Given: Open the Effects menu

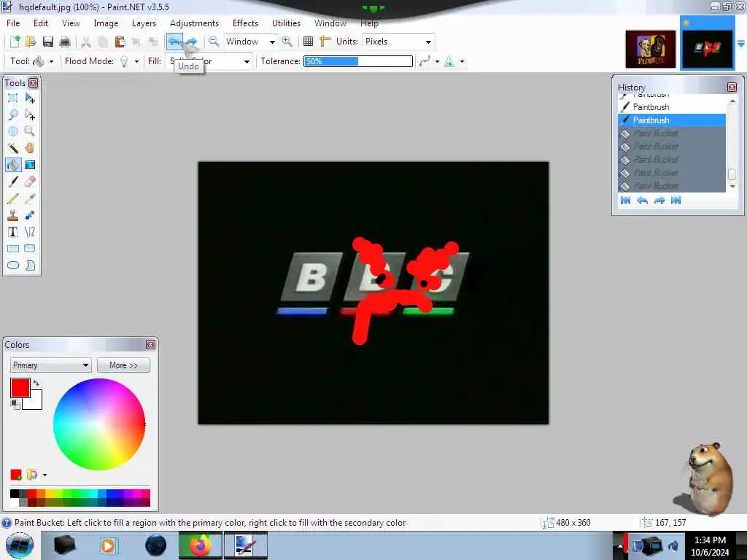Looking at the screenshot, I should (245, 23).
